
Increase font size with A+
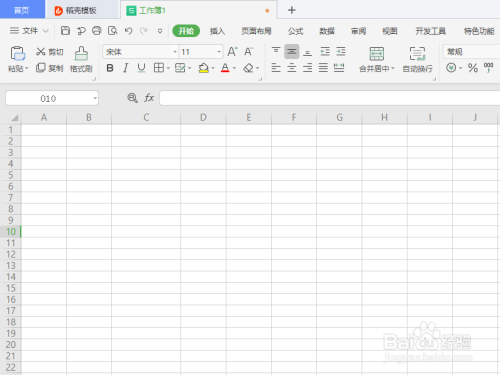click(232, 52)
